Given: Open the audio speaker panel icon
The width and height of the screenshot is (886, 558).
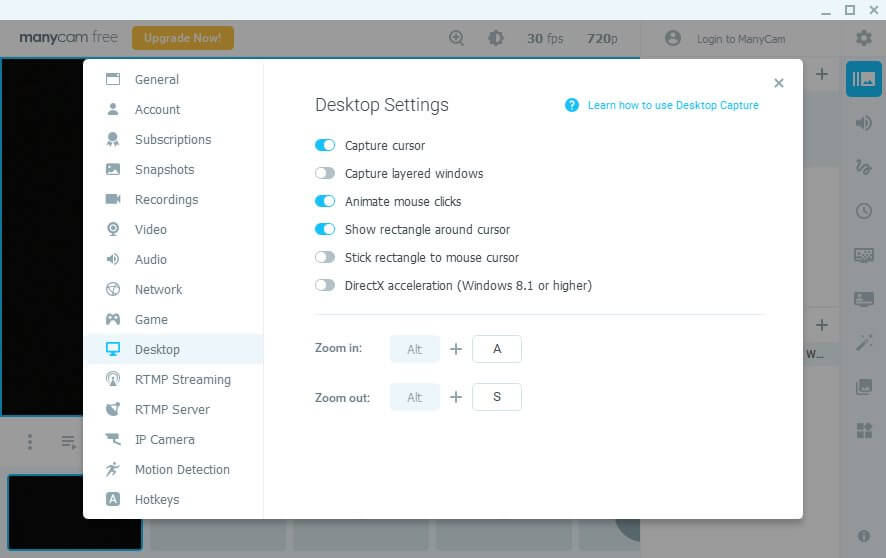Looking at the screenshot, I should pos(864,123).
